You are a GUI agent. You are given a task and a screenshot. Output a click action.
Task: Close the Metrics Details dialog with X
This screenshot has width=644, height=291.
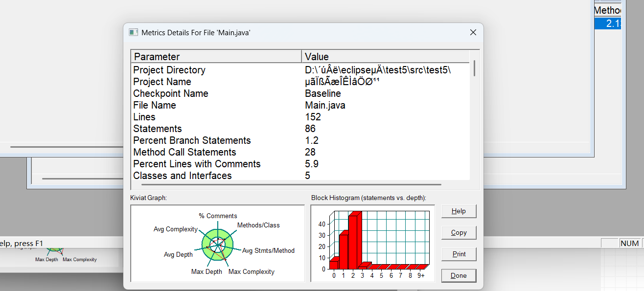pos(473,32)
